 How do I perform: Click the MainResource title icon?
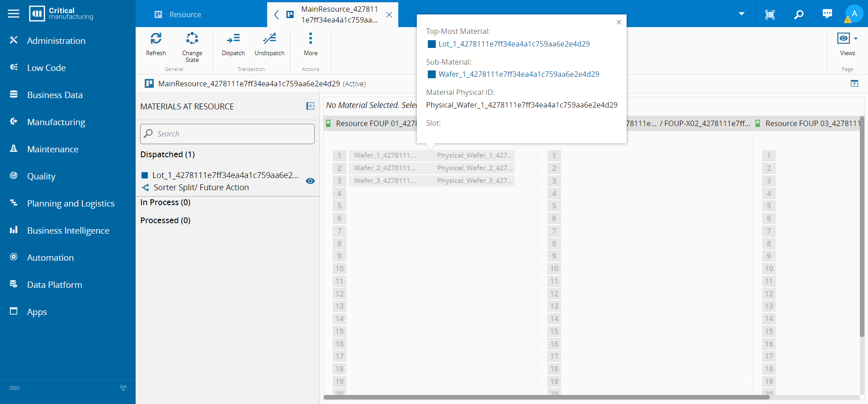tap(149, 84)
